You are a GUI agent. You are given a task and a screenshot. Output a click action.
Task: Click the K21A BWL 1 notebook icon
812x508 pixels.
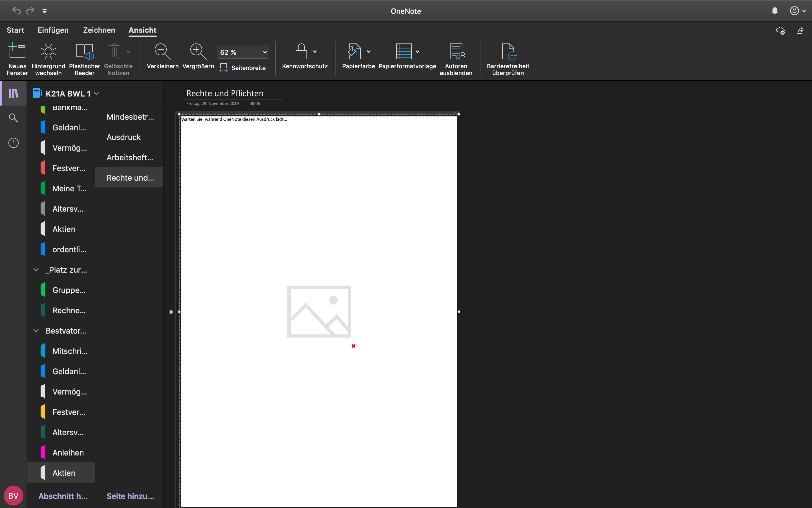point(37,93)
